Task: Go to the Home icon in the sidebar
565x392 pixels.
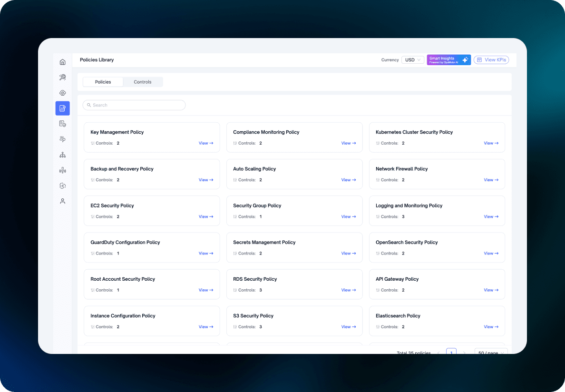Action: 63,62
